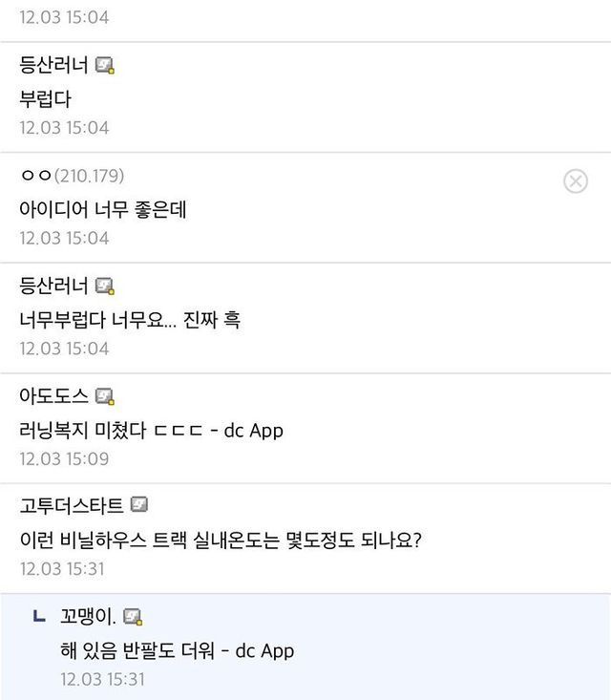Click the badge icon next to 아도도스
Screen dimensions: 611x700
pos(105,396)
